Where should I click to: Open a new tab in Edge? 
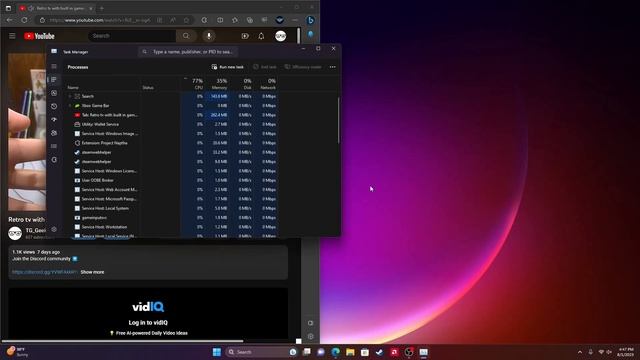point(102,8)
